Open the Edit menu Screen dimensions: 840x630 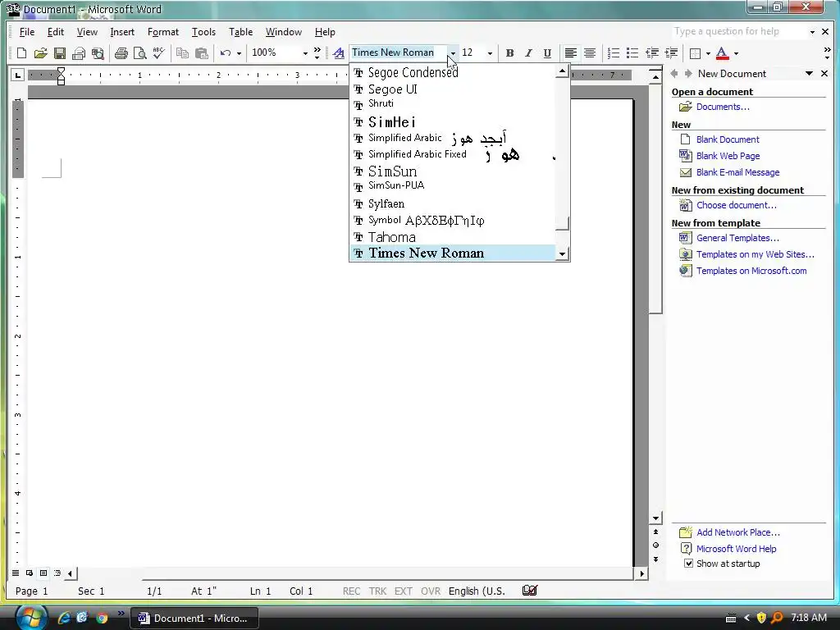tap(56, 32)
